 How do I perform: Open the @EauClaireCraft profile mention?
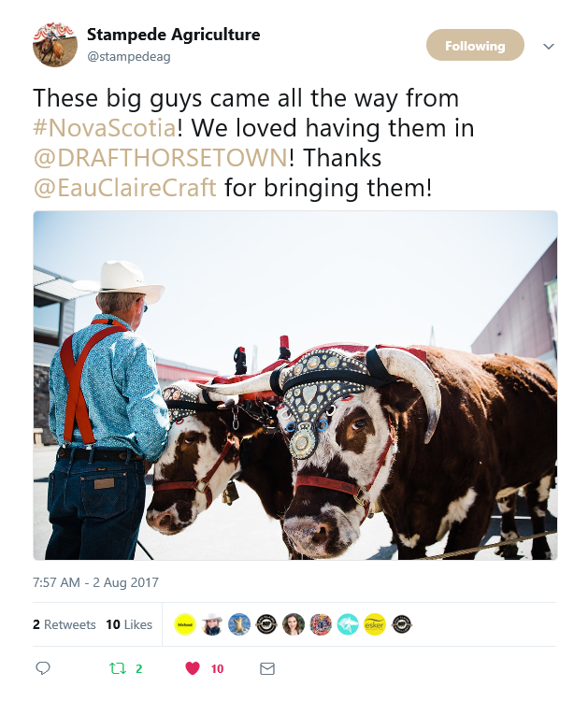[x=125, y=188]
